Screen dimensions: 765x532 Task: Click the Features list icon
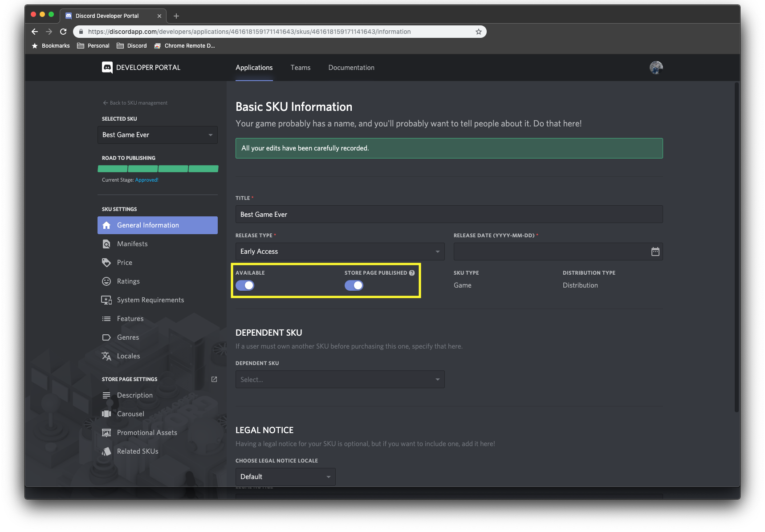pos(106,319)
